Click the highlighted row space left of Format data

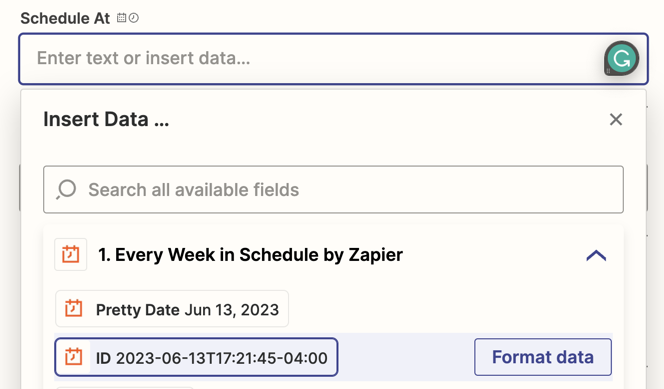tap(406, 357)
